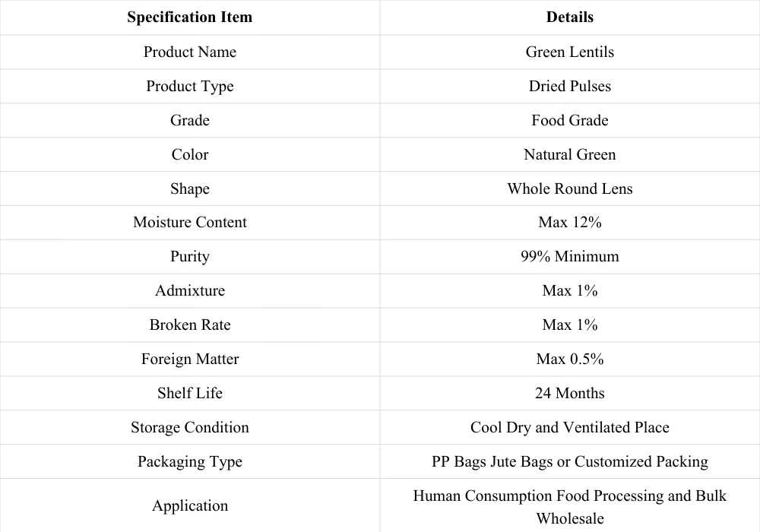Click the Details column header
This screenshot has height=532, width=760.
(x=569, y=17)
